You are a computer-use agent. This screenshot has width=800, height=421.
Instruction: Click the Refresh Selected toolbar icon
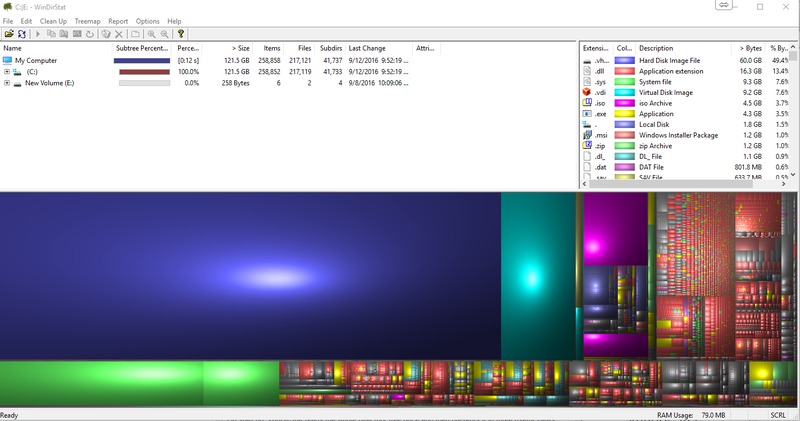90,34
